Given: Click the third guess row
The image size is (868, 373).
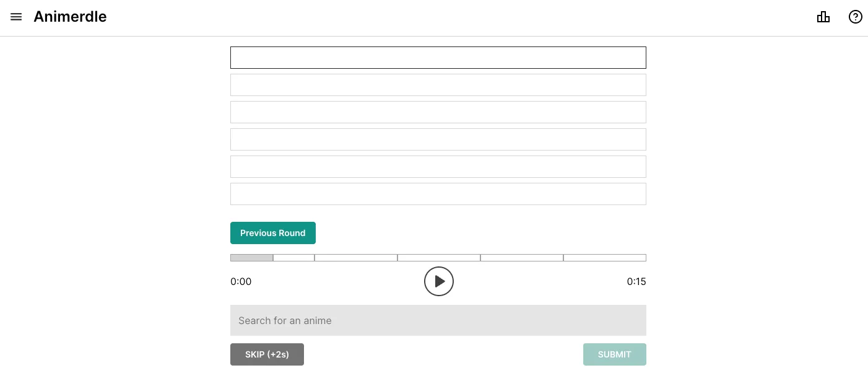Looking at the screenshot, I should coord(438,112).
